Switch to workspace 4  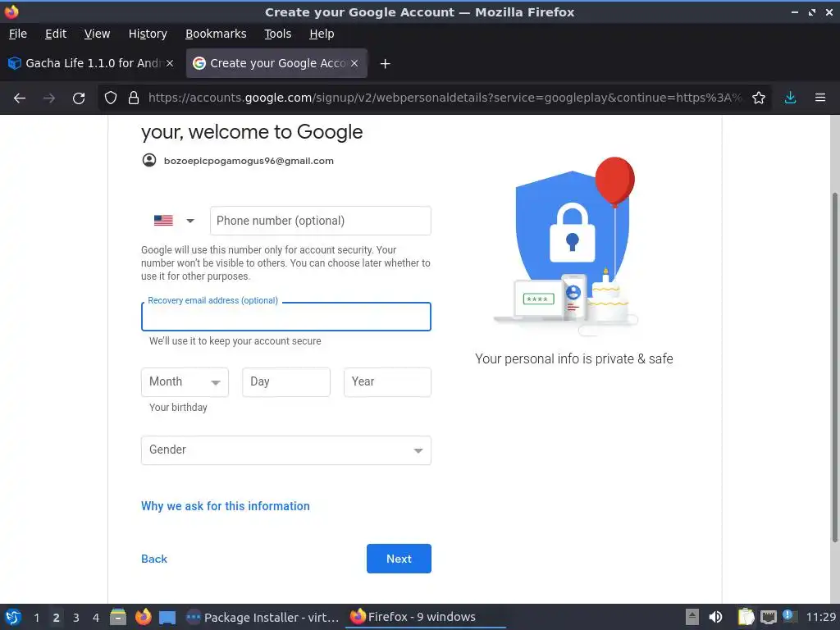point(96,618)
